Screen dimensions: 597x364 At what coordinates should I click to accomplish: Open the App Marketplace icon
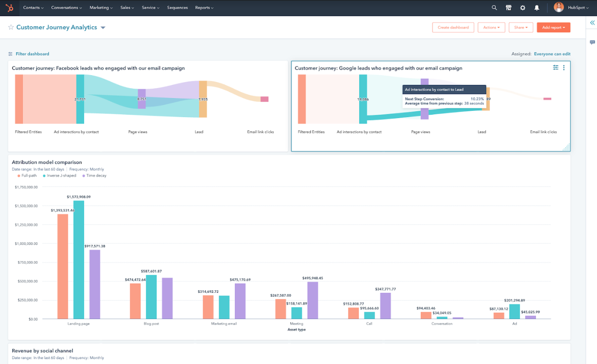(x=509, y=7)
